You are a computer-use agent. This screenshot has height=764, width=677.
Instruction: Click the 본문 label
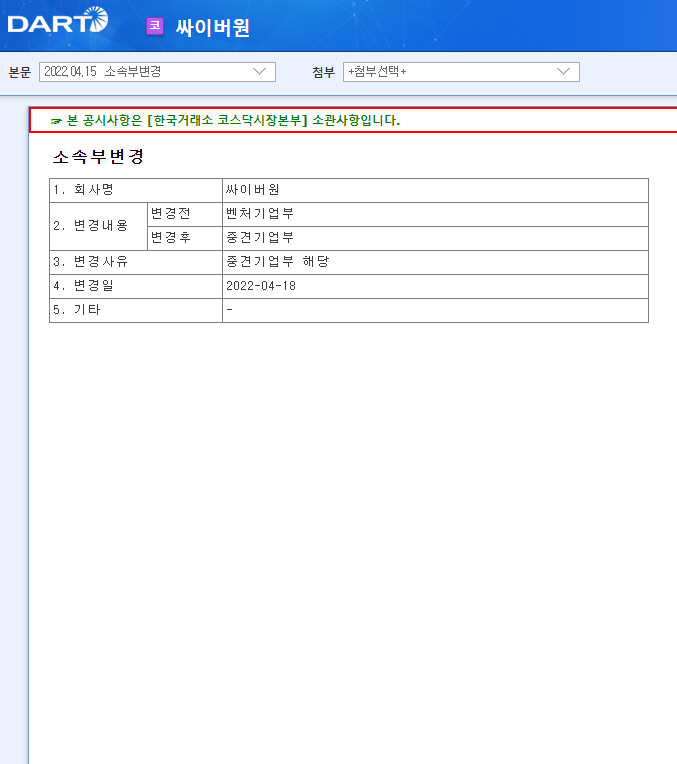tap(19, 73)
